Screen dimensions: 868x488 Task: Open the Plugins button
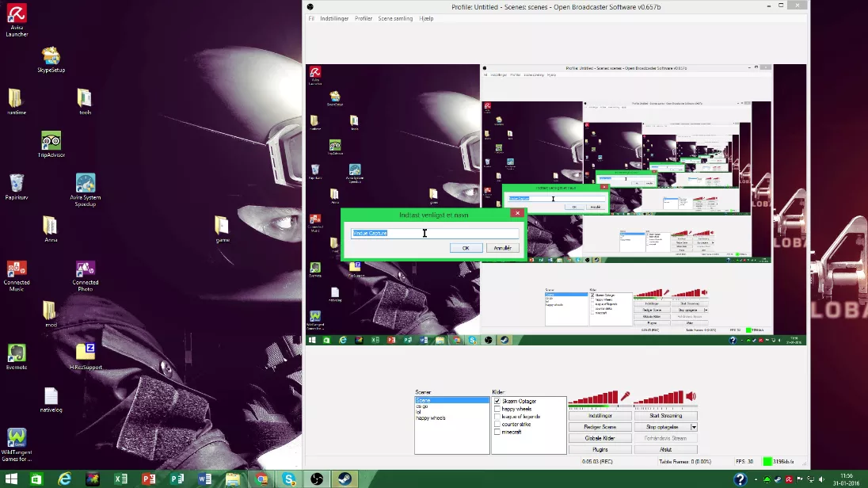pos(600,450)
